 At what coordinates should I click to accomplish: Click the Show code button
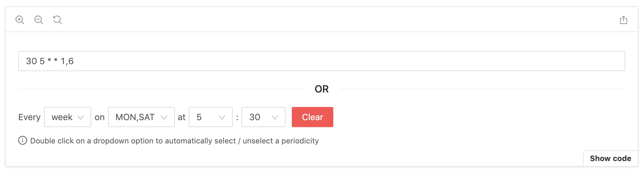point(610,158)
